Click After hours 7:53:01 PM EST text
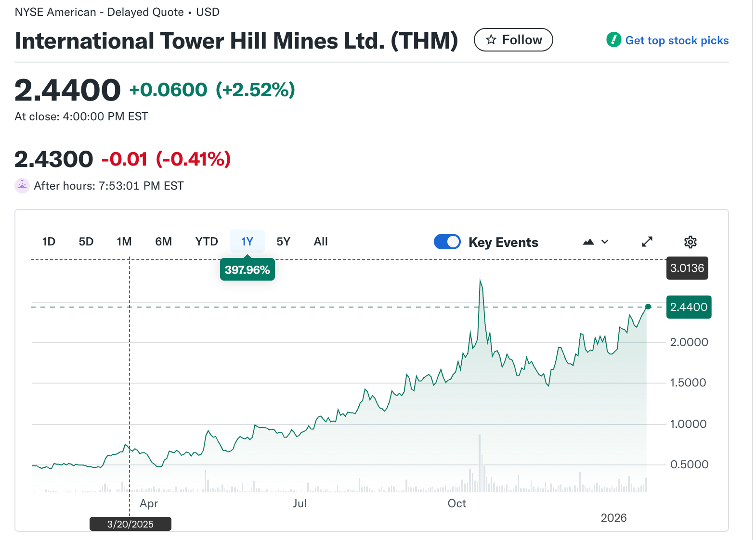This screenshot has width=756, height=540. point(109,186)
